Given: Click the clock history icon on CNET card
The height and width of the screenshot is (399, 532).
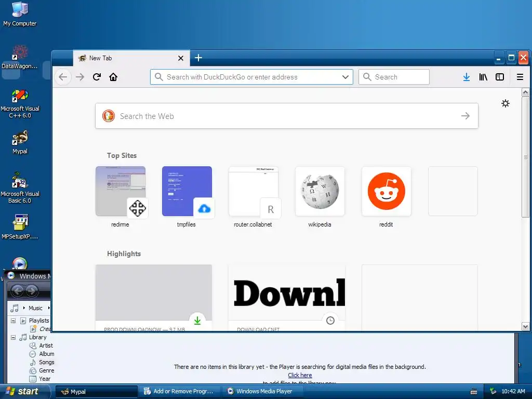Looking at the screenshot, I should pyautogui.click(x=330, y=321).
